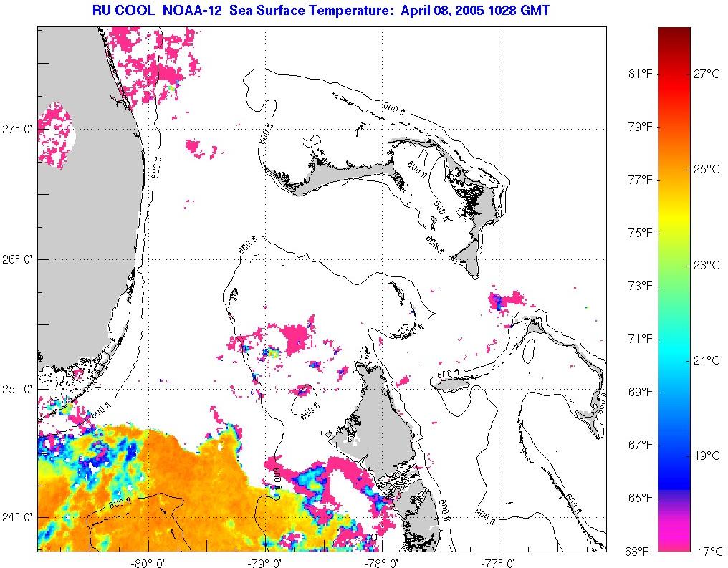
Task: Click the -79° 0' longitude label
Action: (264, 562)
